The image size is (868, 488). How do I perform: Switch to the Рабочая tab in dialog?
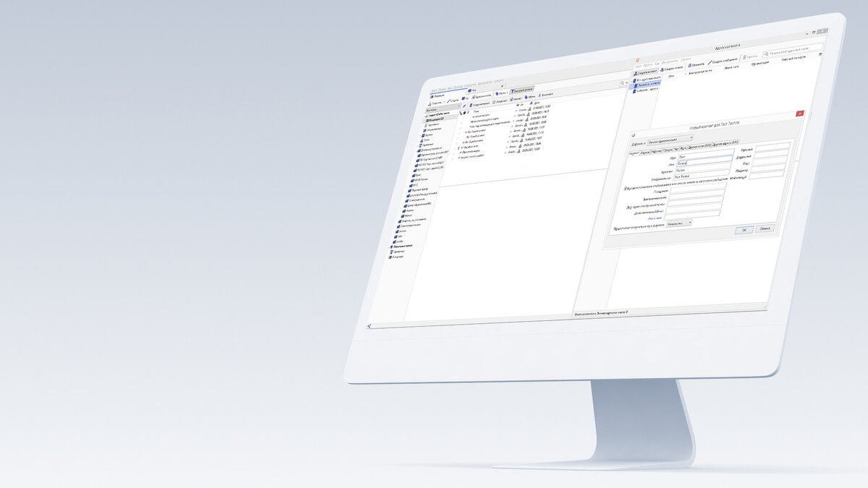(x=656, y=151)
